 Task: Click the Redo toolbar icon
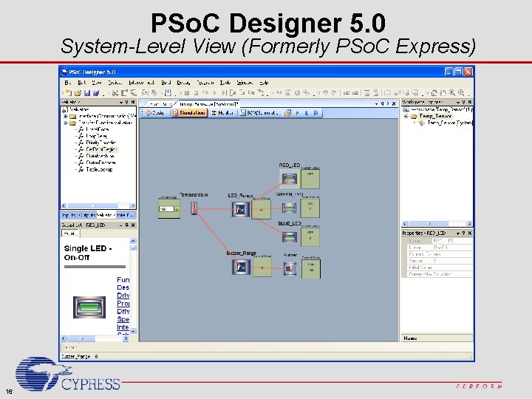tap(334, 92)
